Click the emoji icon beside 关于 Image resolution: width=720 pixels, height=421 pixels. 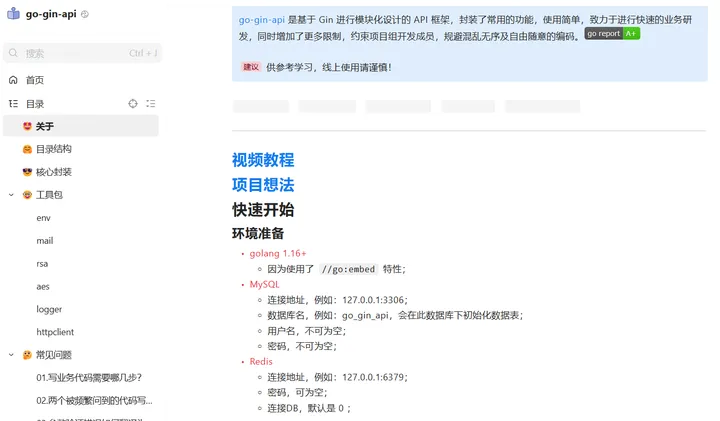tap(27, 126)
